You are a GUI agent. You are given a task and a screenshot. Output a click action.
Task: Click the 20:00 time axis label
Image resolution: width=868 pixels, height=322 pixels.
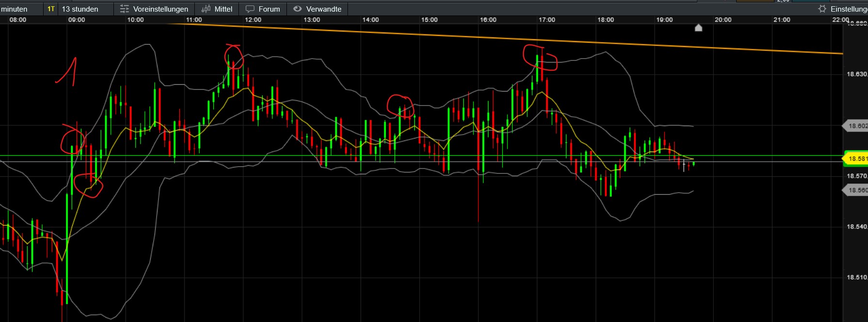tap(723, 20)
